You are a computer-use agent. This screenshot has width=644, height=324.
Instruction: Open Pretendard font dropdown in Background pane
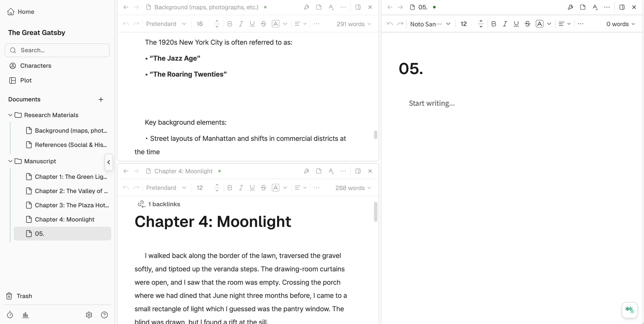click(166, 24)
